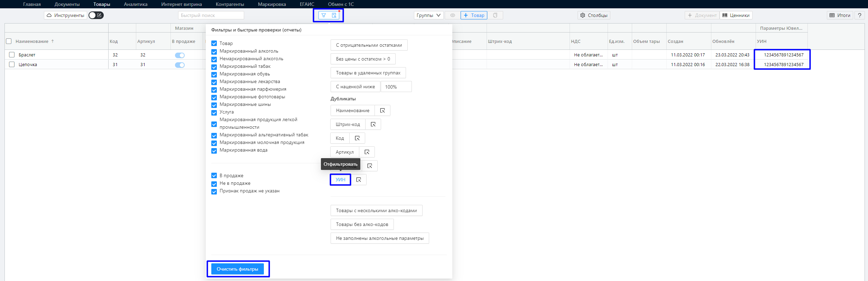Uncheck the Услуга checkbox
This screenshot has height=281, width=868.
pyautogui.click(x=214, y=112)
